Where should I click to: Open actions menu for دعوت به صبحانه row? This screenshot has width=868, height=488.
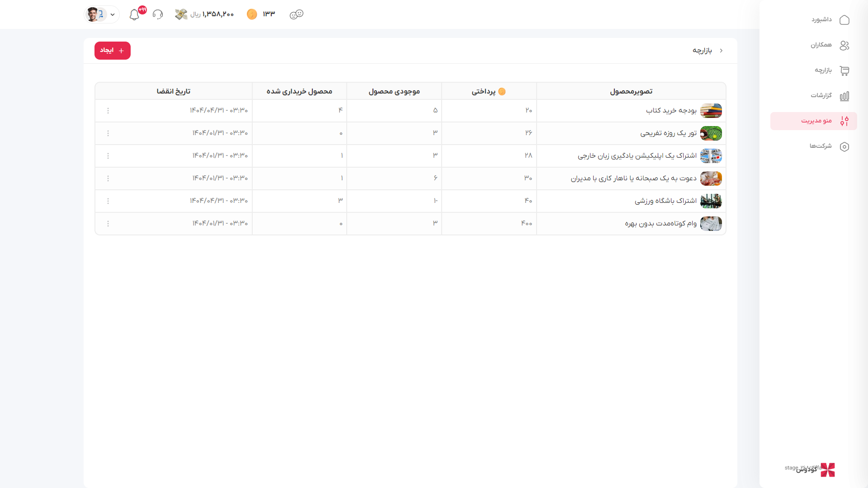click(108, 178)
